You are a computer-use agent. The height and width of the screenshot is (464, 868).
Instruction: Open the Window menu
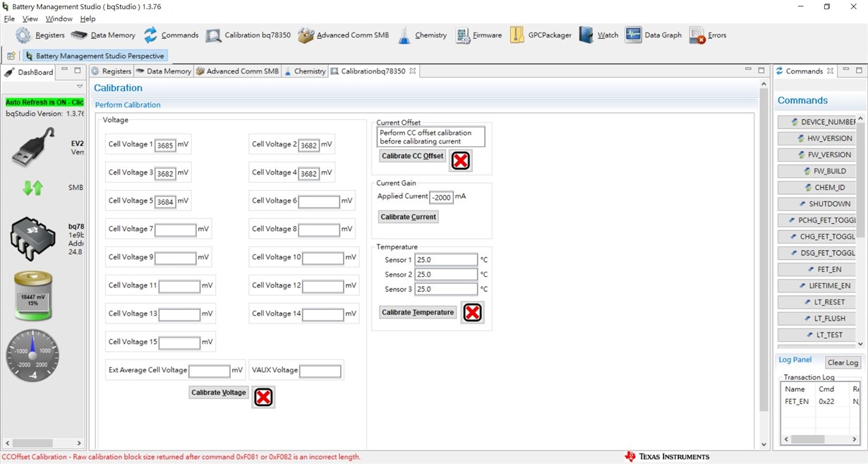click(59, 19)
